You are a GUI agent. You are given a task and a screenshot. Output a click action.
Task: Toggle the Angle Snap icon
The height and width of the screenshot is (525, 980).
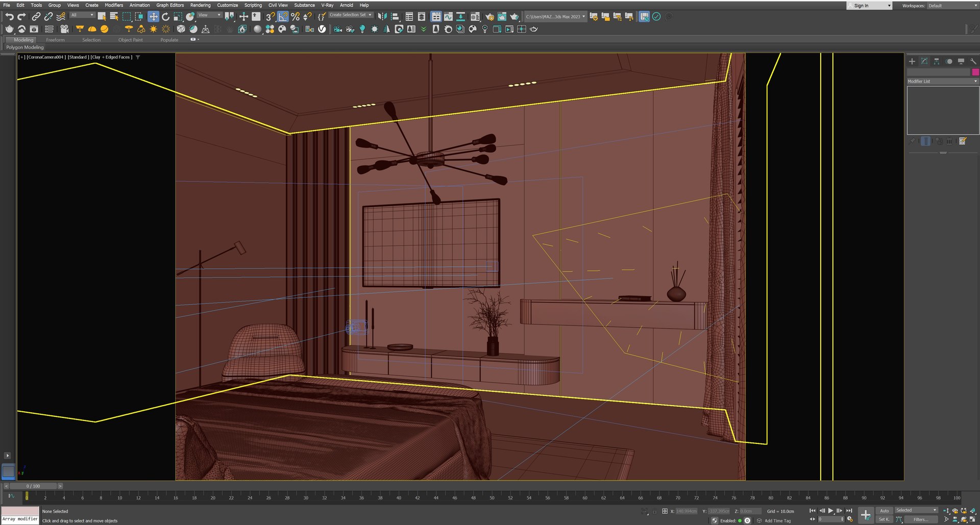[283, 17]
